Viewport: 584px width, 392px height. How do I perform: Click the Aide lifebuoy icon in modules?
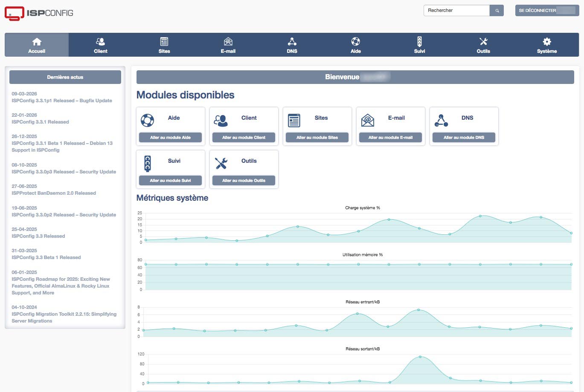(147, 120)
